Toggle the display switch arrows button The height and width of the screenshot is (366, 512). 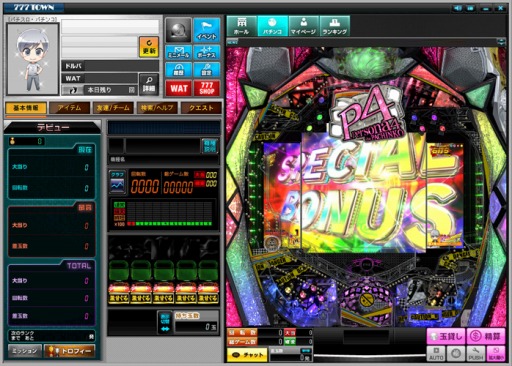click(x=165, y=323)
